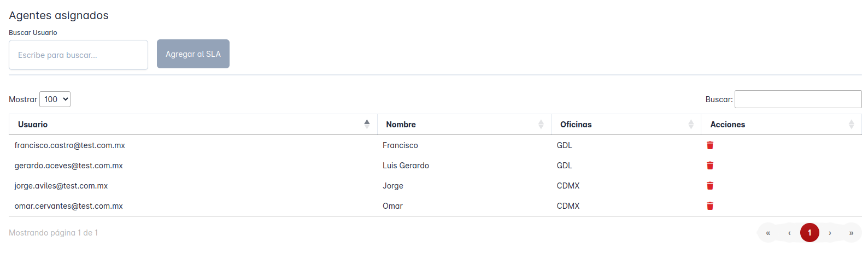Click the Luis Gerardo name cell
This screenshot has width=868, height=253.
click(x=406, y=166)
